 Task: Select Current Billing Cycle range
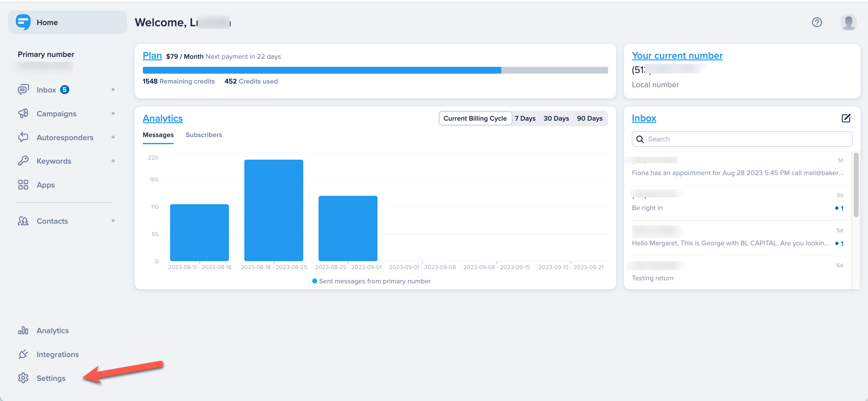pyautogui.click(x=475, y=119)
